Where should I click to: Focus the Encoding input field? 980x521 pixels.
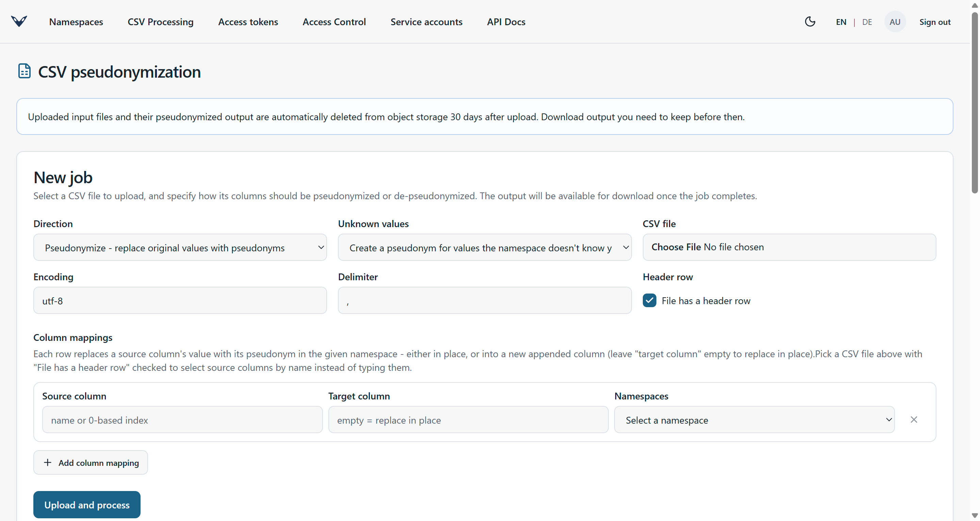(x=180, y=300)
